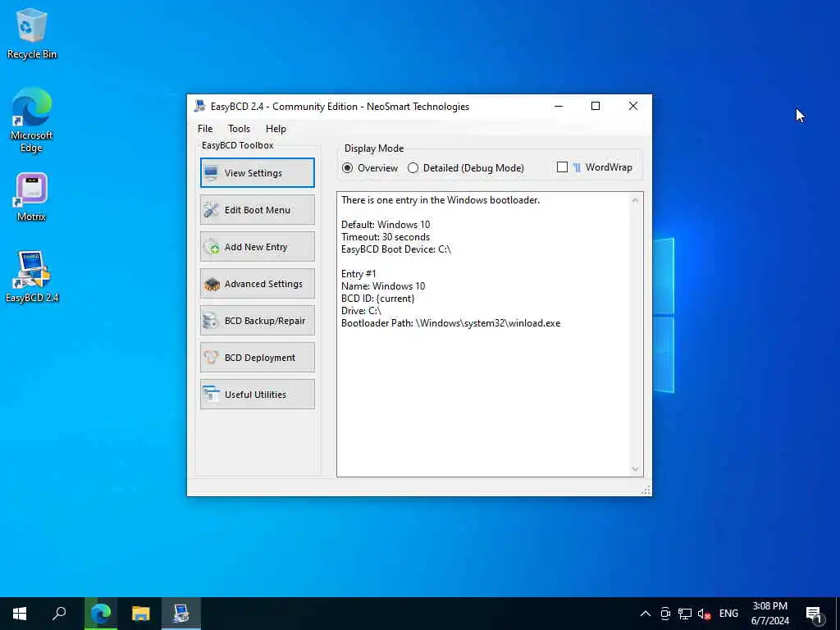The image size is (840, 630).
Task: Open the notification Action Center
Action: (x=815, y=614)
